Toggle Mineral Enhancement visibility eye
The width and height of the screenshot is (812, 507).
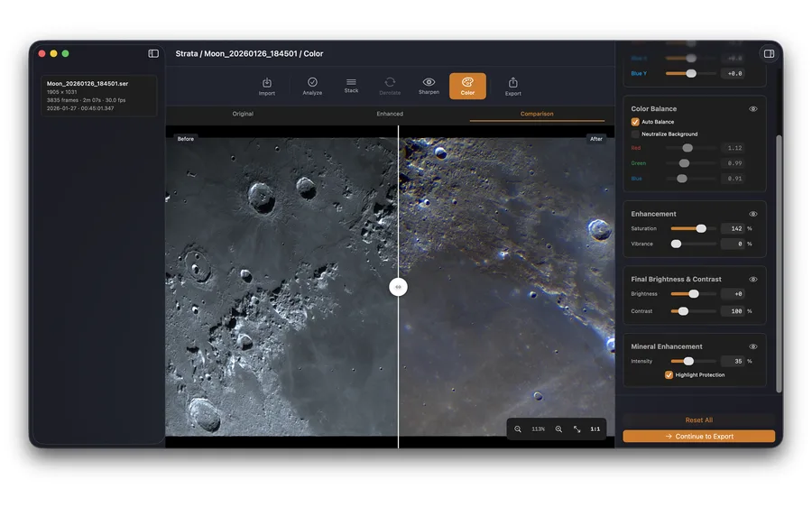coord(753,346)
